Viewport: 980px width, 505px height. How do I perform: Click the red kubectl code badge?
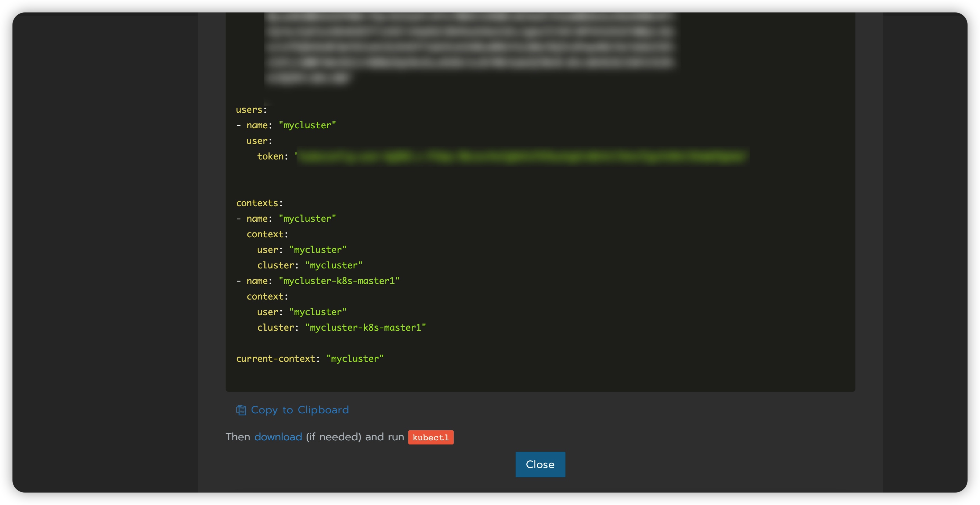pyautogui.click(x=430, y=437)
